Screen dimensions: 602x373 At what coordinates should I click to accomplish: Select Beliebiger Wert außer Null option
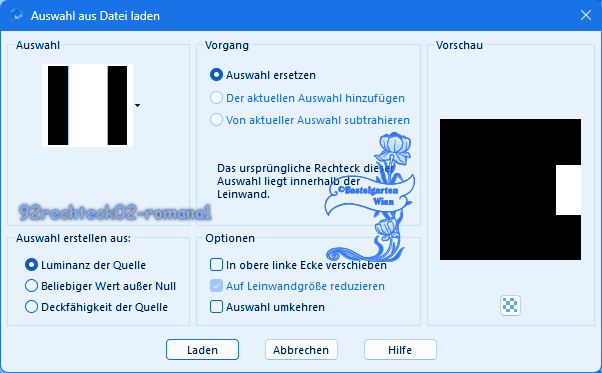[x=31, y=286]
